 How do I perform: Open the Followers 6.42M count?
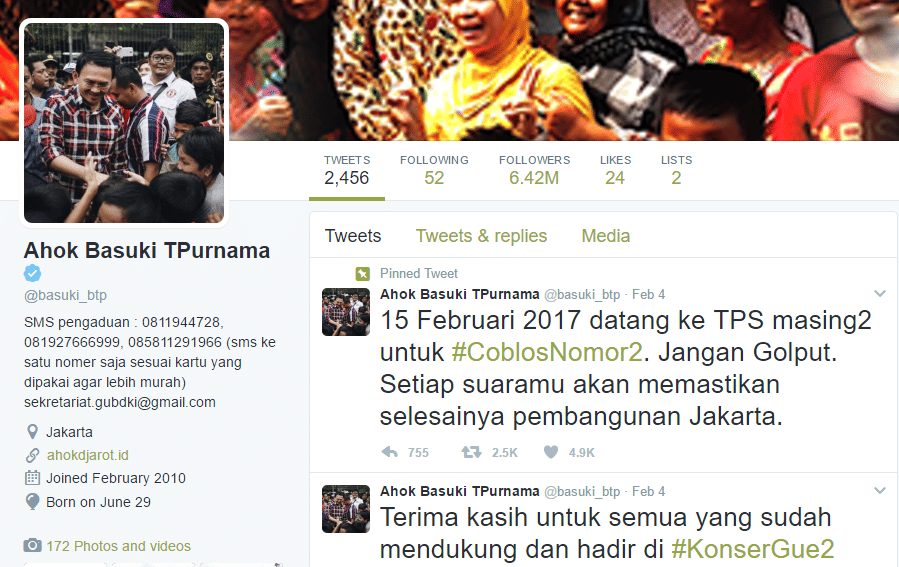click(x=534, y=170)
